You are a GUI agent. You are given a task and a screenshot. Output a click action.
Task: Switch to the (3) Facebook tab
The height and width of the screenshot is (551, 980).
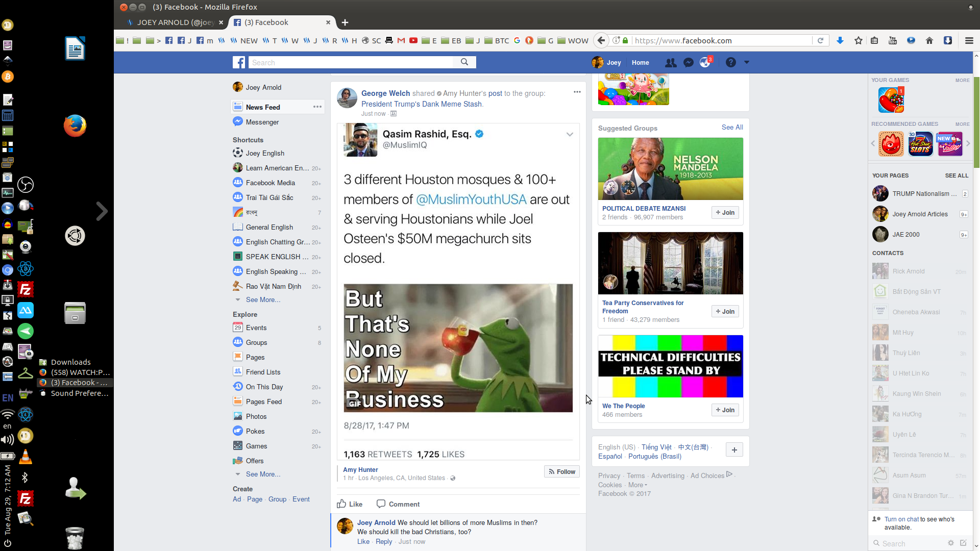282,22
